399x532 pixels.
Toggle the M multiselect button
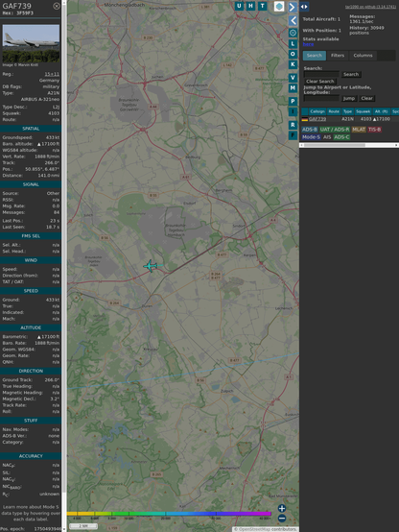293,88
